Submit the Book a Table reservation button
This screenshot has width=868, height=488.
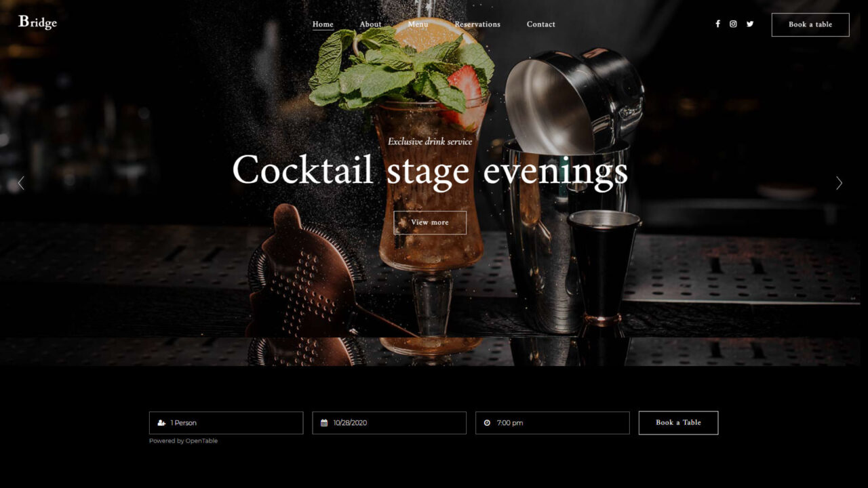[x=678, y=423]
